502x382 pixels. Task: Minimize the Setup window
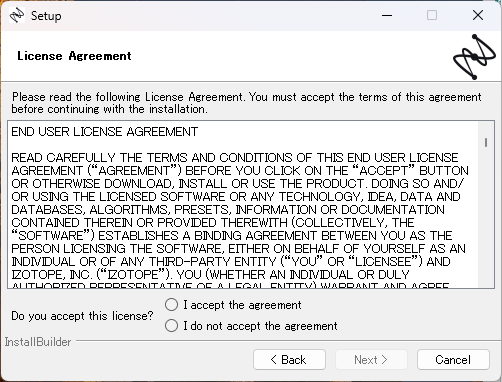click(x=387, y=15)
